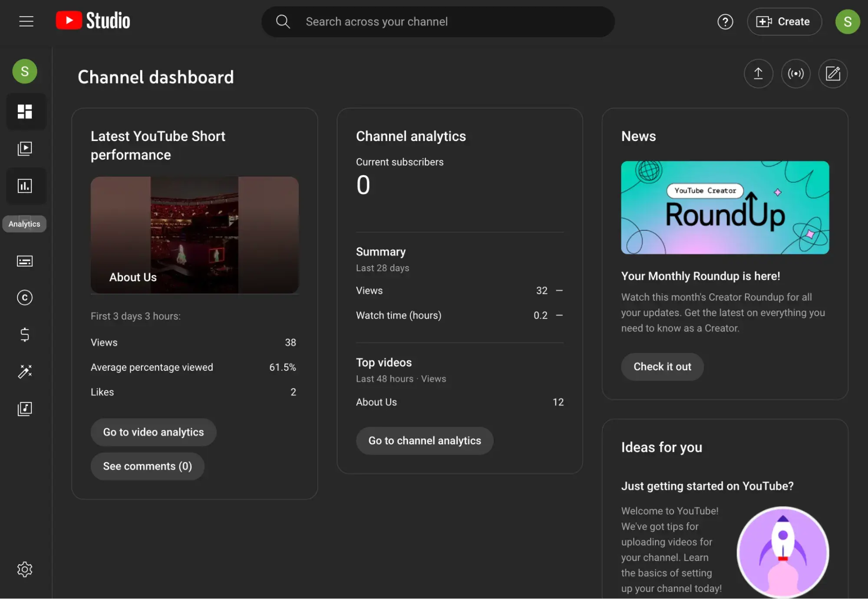Open Settings gear icon
868x599 pixels.
tap(24, 569)
